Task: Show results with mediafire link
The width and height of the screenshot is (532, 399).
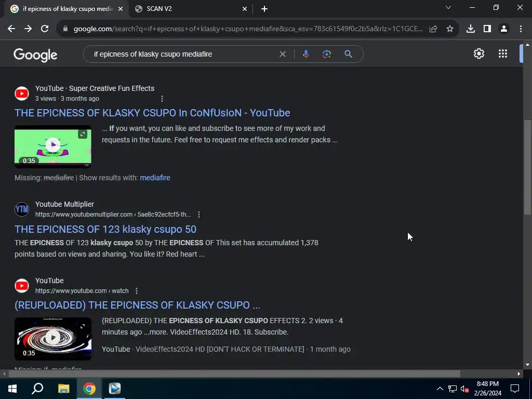Action: pos(155,178)
